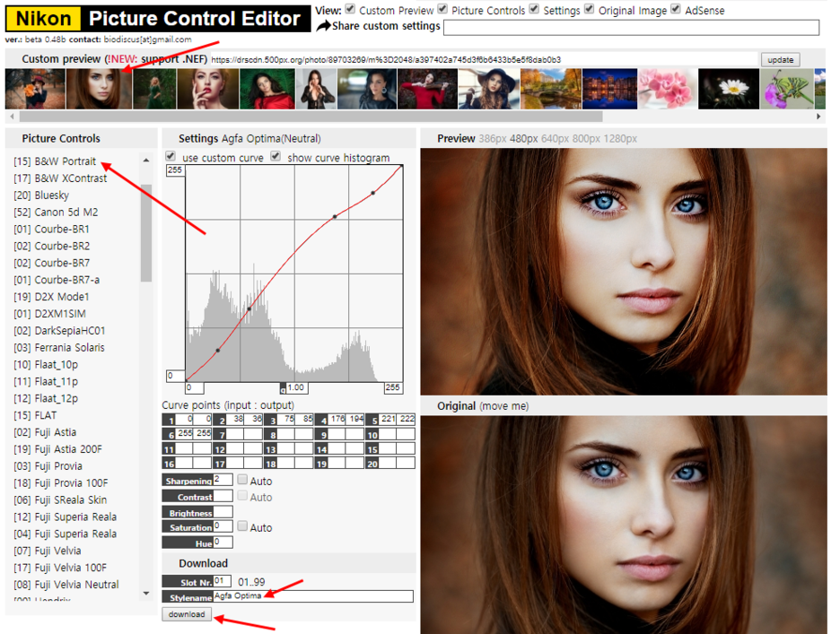Enable the Sharpening Auto checkbox
This screenshot has height=634, width=840.
242,479
